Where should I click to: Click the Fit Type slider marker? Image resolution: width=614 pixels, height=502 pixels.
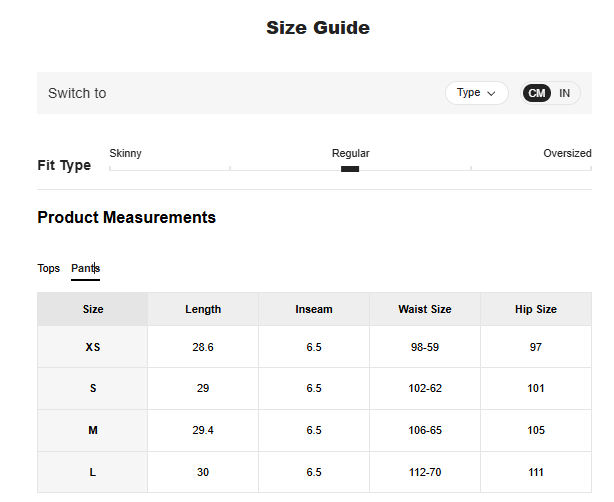(x=350, y=169)
